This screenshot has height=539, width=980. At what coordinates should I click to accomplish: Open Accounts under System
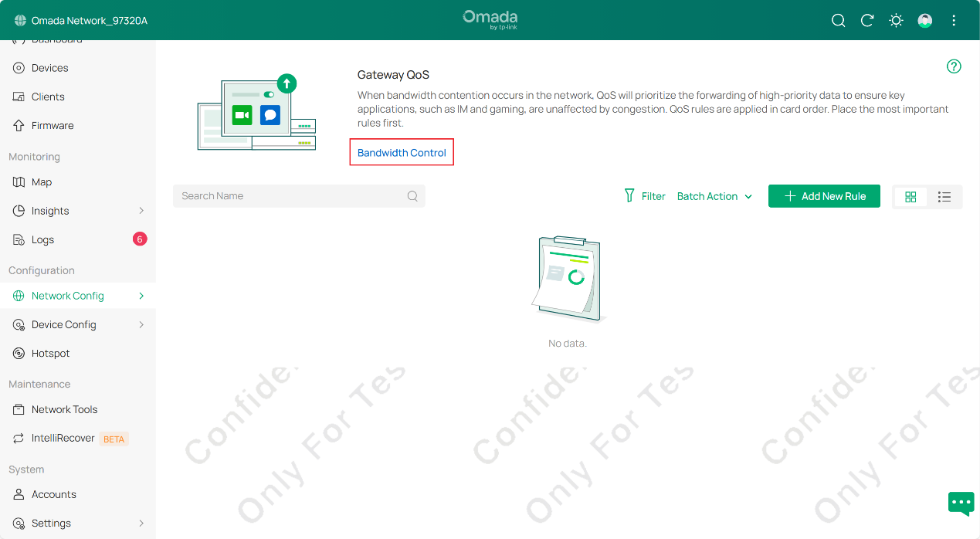point(53,494)
